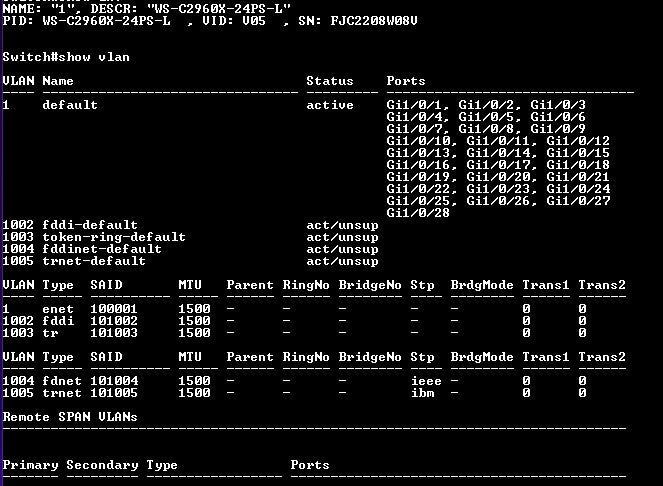Click Stp value 'ieee'
The height and width of the screenshot is (486, 663).
(426, 381)
